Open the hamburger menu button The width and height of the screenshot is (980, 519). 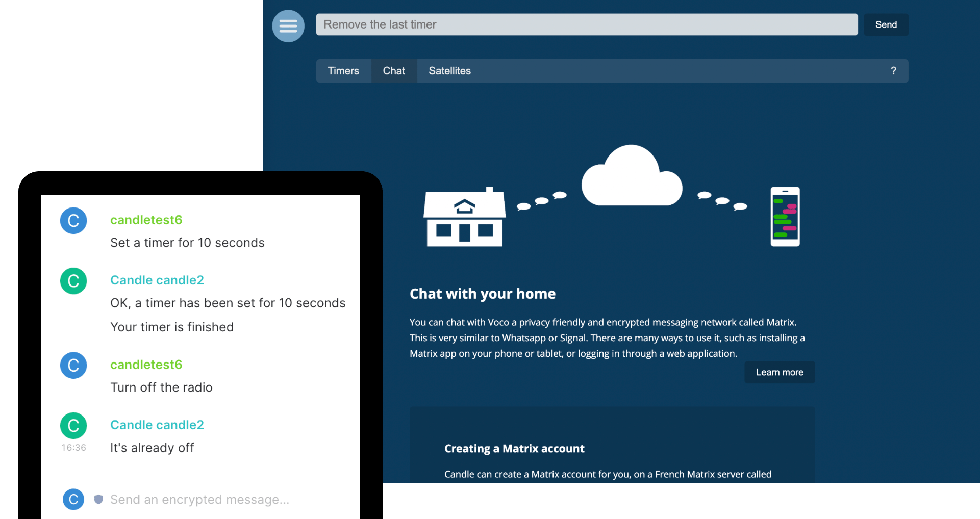(288, 25)
